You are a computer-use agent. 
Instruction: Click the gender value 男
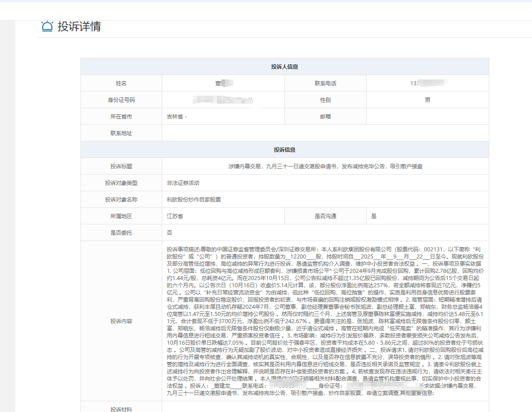427,100
